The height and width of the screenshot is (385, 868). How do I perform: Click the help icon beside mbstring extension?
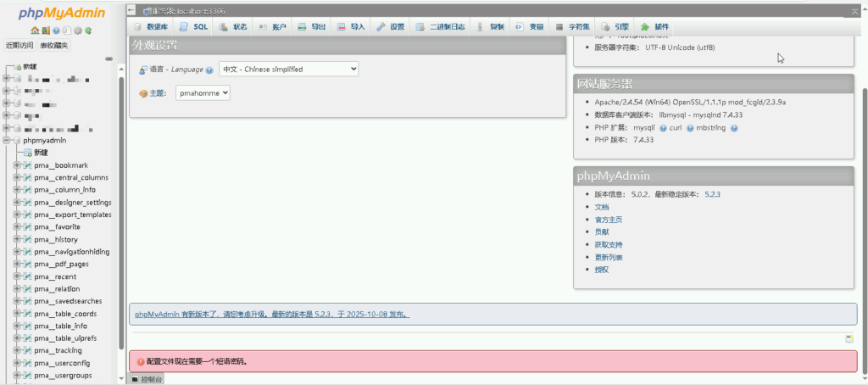pos(734,128)
